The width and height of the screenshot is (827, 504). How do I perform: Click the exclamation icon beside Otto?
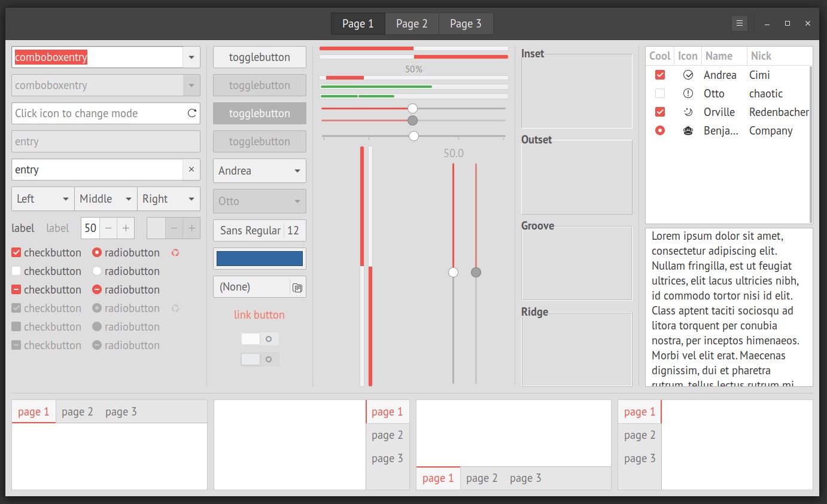(x=688, y=93)
